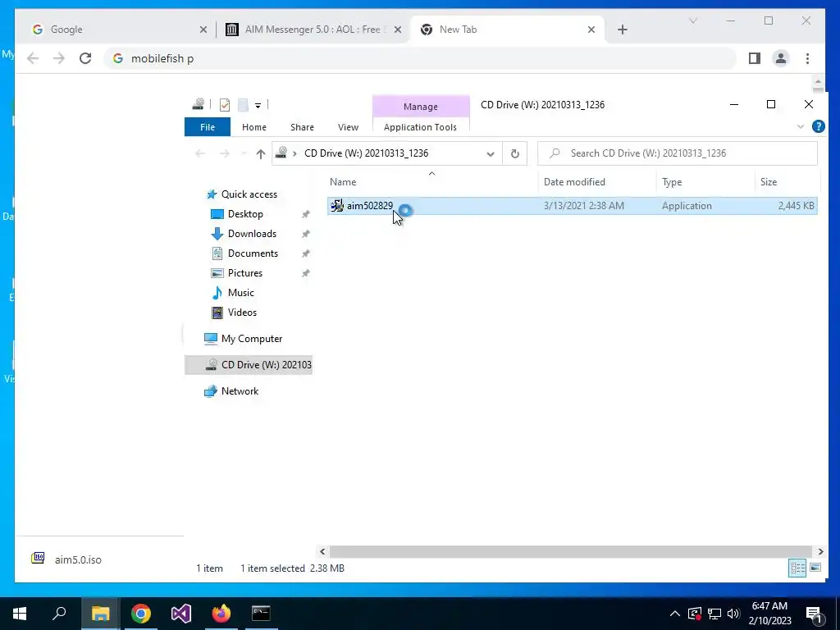This screenshot has width=840, height=630.
Task: Open Quick access in navigation pane
Action: (x=249, y=194)
